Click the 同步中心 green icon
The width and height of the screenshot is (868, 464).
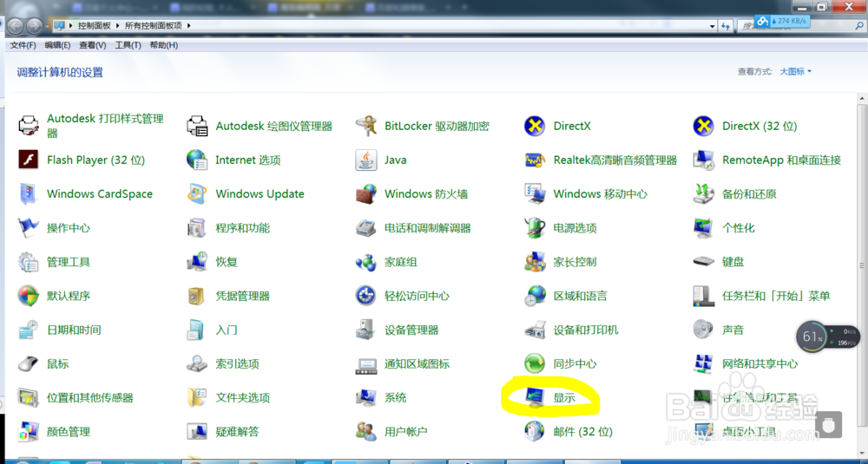535,364
